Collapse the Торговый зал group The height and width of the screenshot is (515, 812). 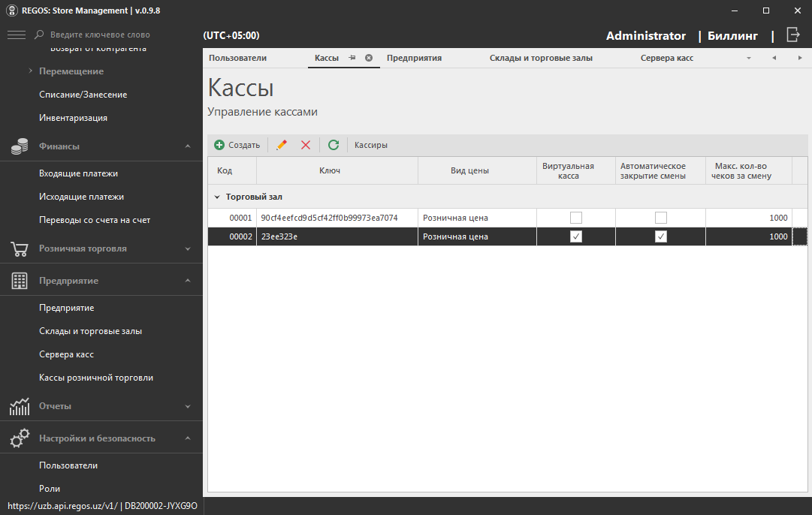tap(217, 197)
